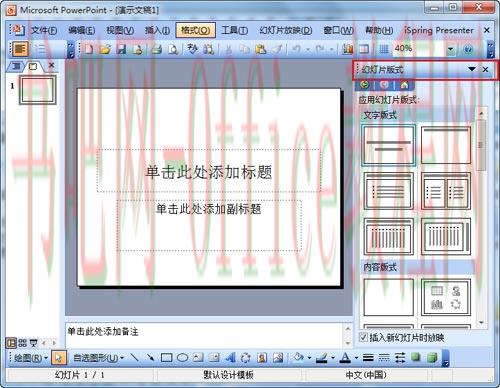Select the Blank content layout thumbnail

point(389,297)
